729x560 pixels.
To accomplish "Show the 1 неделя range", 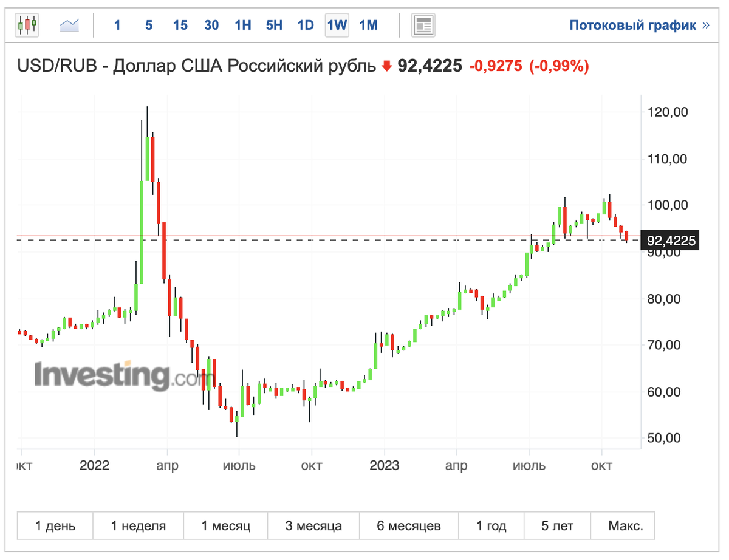I will [x=138, y=525].
